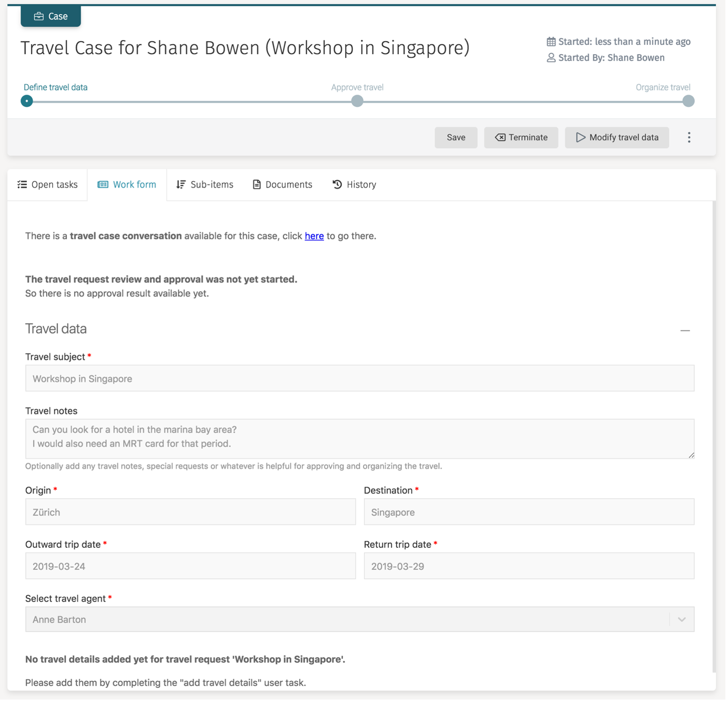Click the Organize travel stage marker
Viewport: 728px width, 701px height.
(688, 101)
